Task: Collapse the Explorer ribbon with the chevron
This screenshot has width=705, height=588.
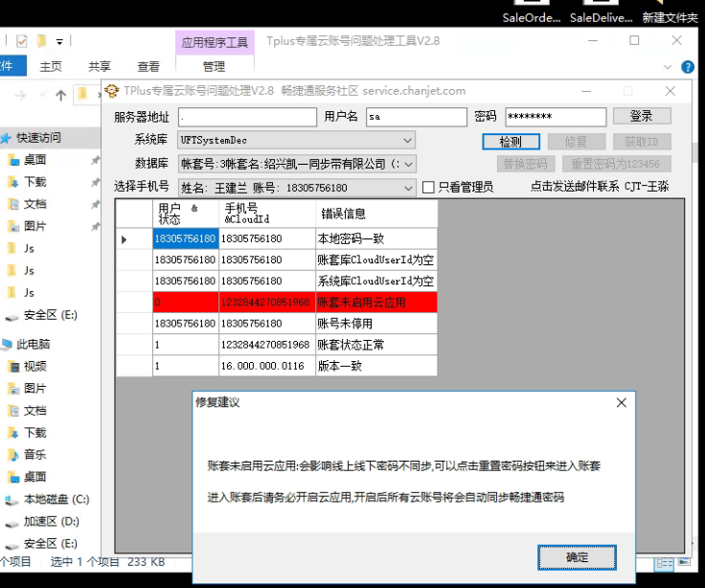Action: coord(668,67)
